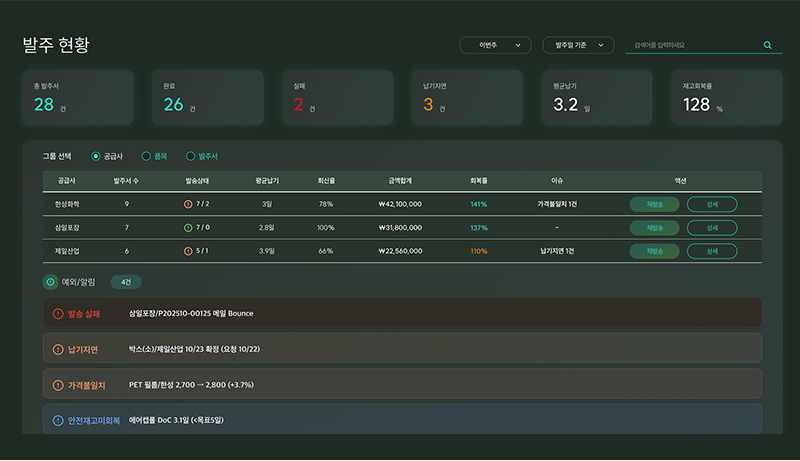Click the warning icon beside 가격불일치 alert

[x=57, y=385]
